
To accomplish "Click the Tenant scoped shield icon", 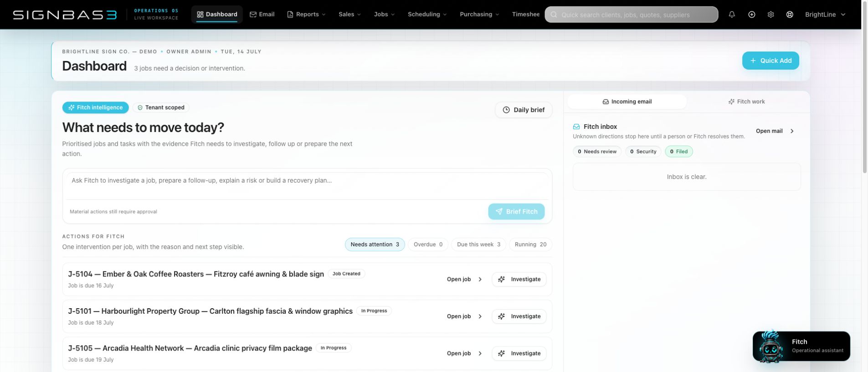I will [x=140, y=107].
